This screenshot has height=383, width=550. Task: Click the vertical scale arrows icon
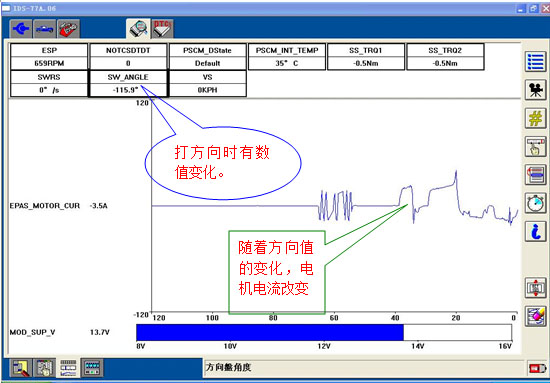pyautogui.click(x=535, y=288)
